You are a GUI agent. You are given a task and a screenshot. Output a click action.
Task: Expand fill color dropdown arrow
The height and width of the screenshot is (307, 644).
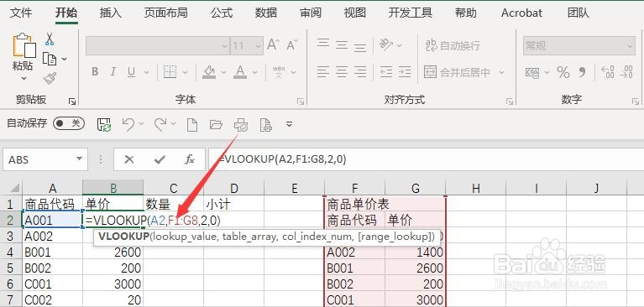224,72
